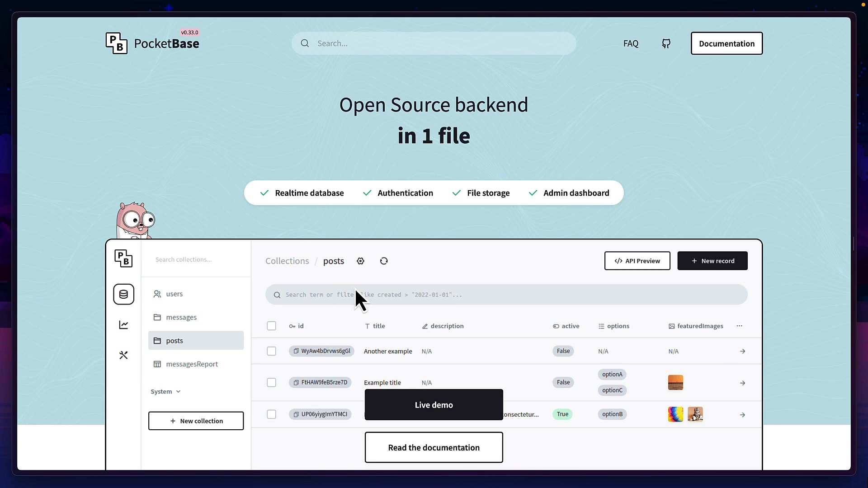Screen dimensions: 868x488
Task: Click the GitHub icon in the header
Action: tap(665, 43)
